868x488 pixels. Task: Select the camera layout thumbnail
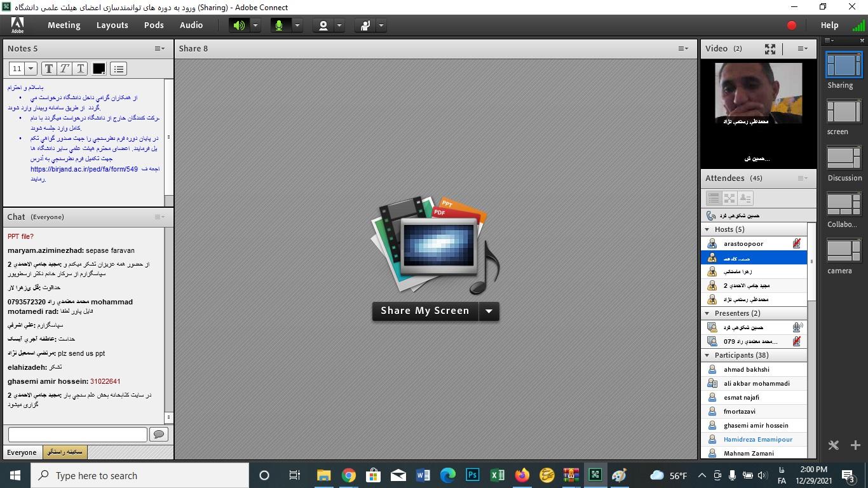pyautogui.click(x=843, y=251)
